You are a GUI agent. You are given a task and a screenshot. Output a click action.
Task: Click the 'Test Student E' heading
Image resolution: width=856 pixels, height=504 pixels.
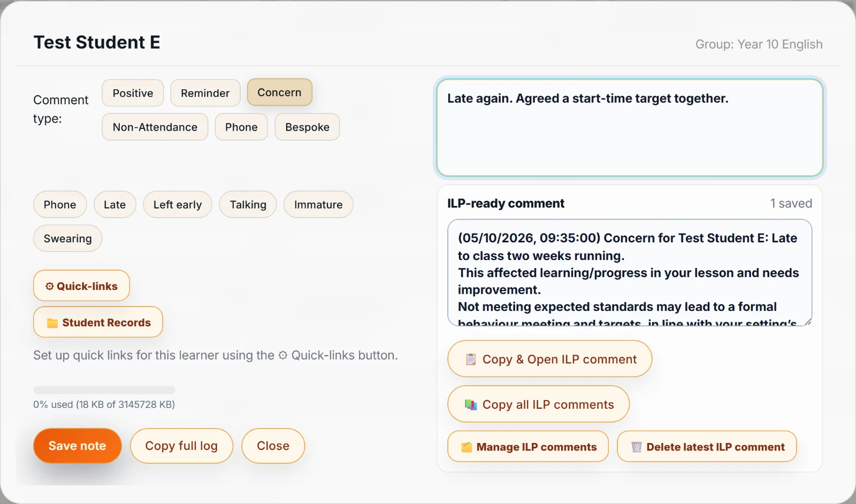[x=97, y=42]
